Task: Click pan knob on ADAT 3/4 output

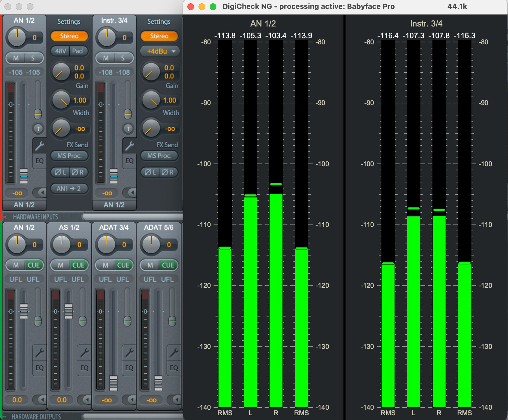Action: tap(106, 244)
